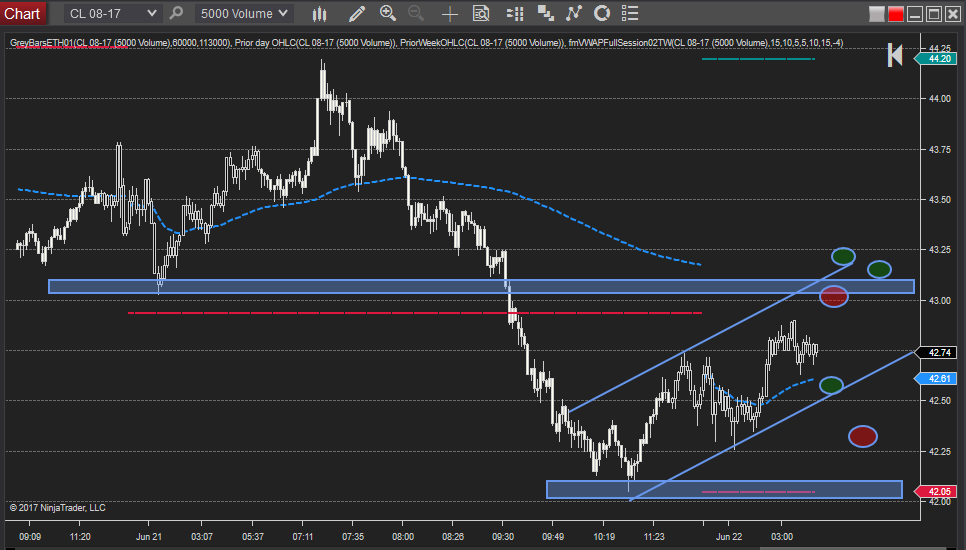Screen dimensions: 966x550
Task: Select the red ellipse near 42.25 level
Action: [862, 437]
